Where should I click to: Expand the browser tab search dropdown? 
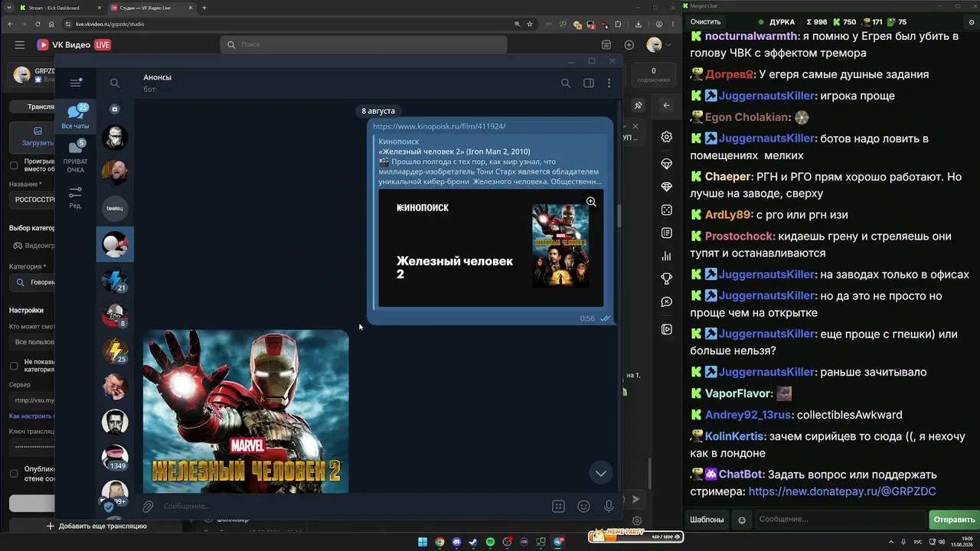(8, 8)
